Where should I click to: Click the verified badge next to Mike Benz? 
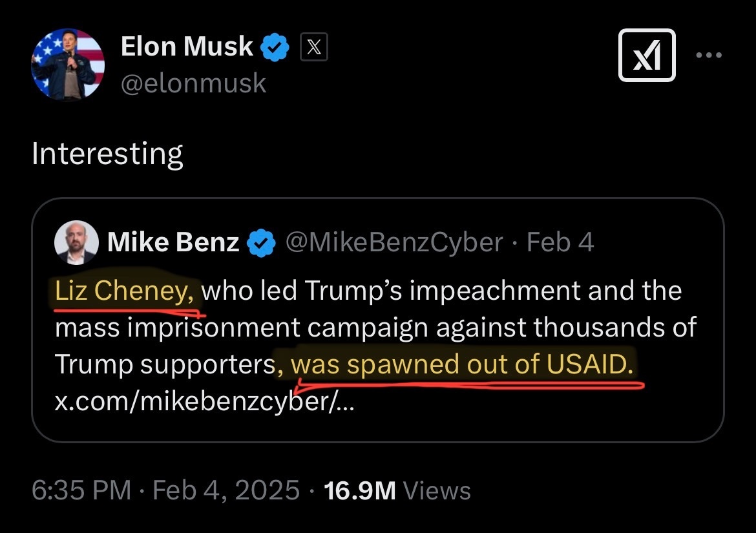coord(260,243)
